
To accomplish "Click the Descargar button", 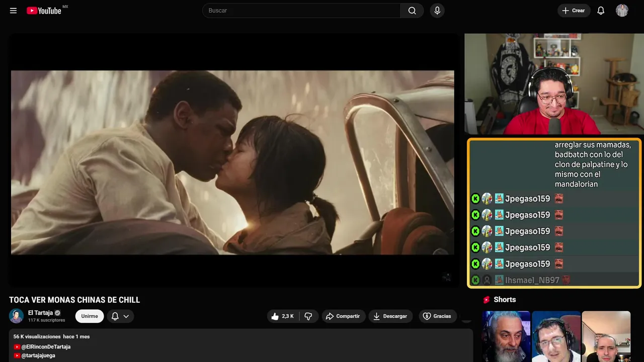I will pyautogui.click(x=390, y=316).
